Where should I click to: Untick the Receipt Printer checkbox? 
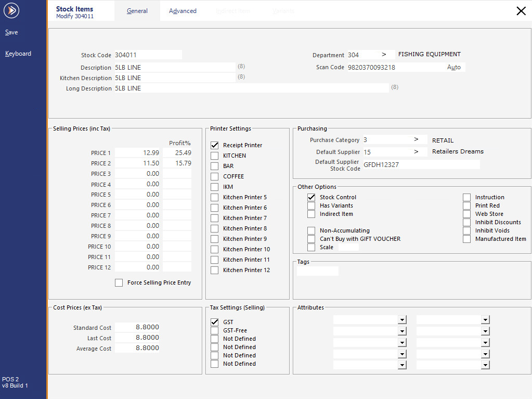(x=214, y=145)
